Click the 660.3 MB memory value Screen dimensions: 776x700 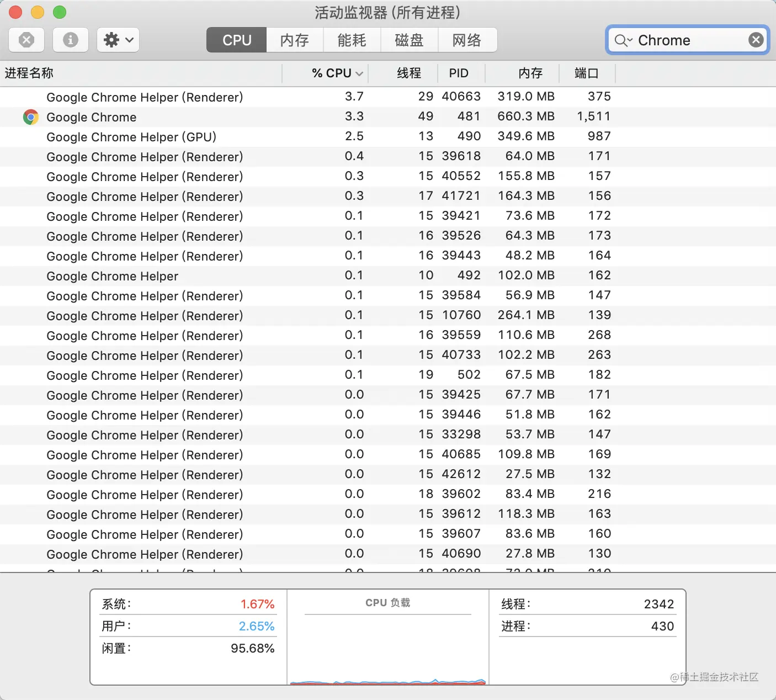point(526,116)
